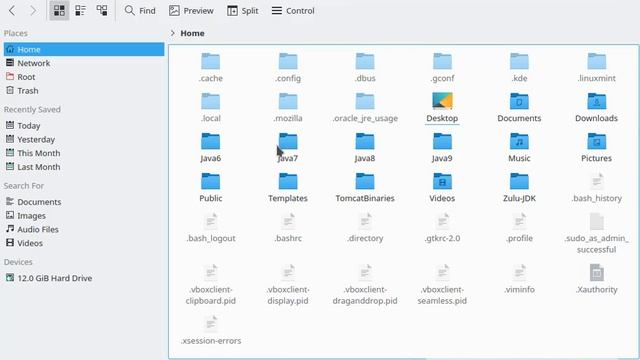Select the Music folder icon
Viewport: 640px width, 360px height.
pos(519,141)
